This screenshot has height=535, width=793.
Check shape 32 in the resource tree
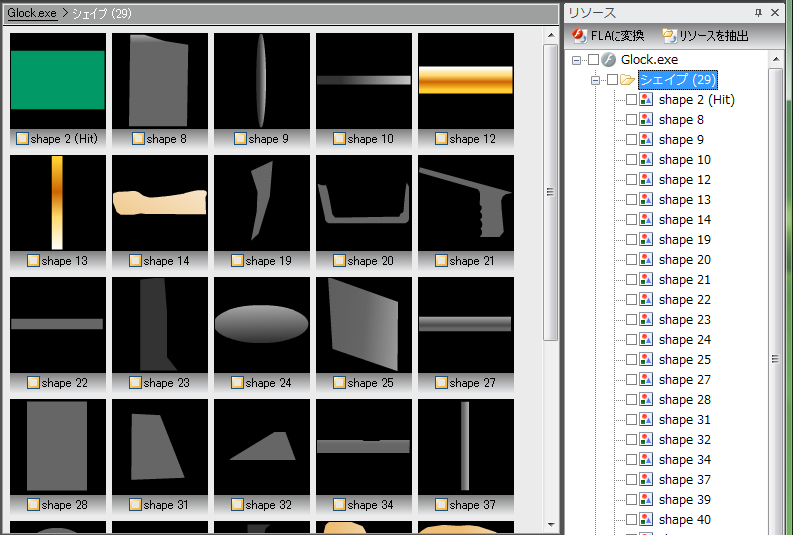click(x=631, y=439)
